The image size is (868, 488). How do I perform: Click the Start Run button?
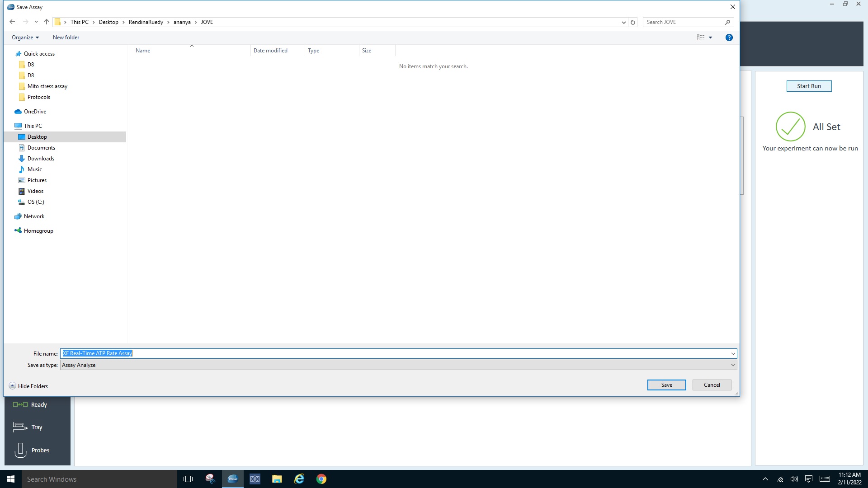pos(808,86)
